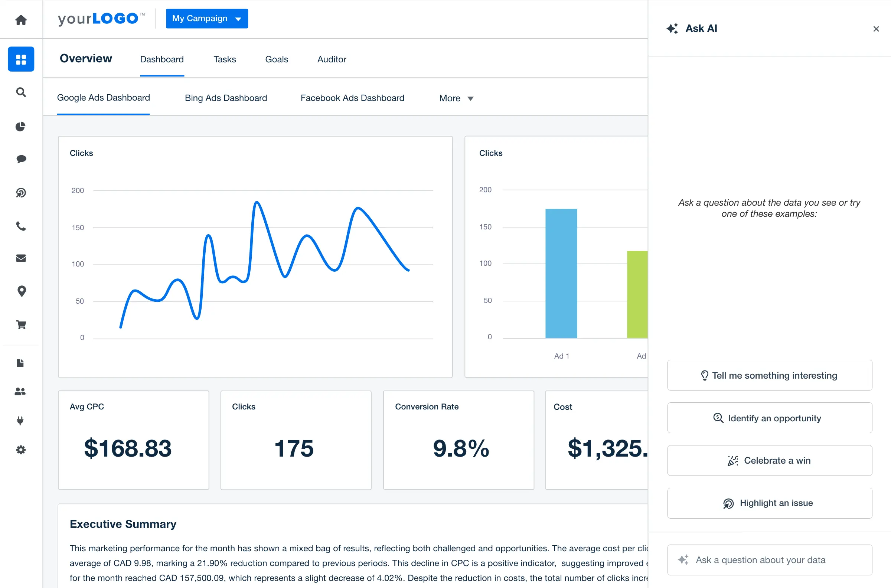Click the pie chart icon in sidebar

click(x=20, y=127)
